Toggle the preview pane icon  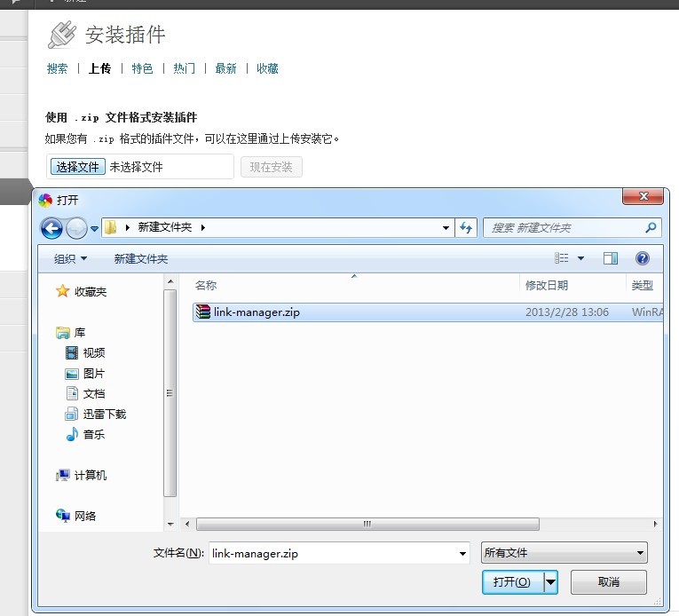611,258
